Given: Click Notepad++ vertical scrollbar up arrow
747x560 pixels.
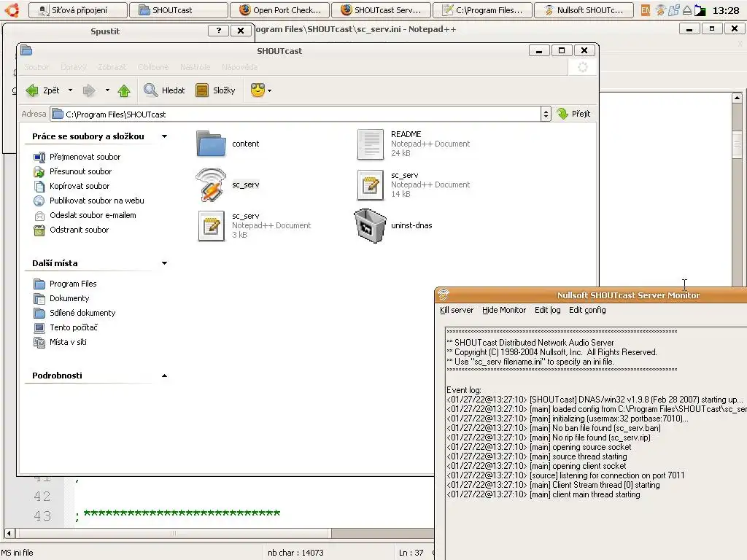Looking at the screenshot, I should (x=737, y=98).
